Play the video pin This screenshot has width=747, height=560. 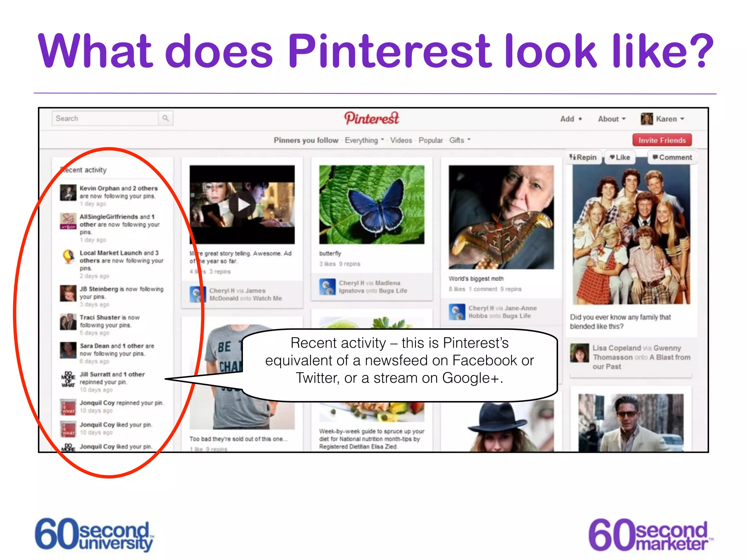(242, 205)
